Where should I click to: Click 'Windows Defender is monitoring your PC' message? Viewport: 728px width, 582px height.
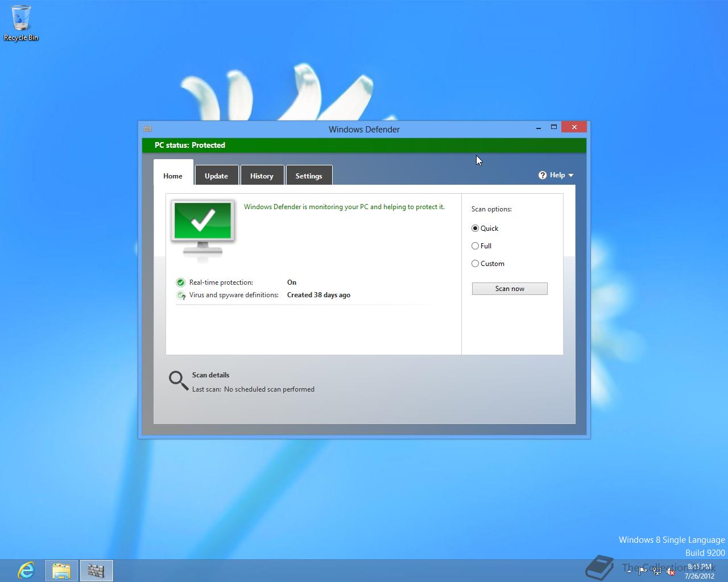click(344, 207)
